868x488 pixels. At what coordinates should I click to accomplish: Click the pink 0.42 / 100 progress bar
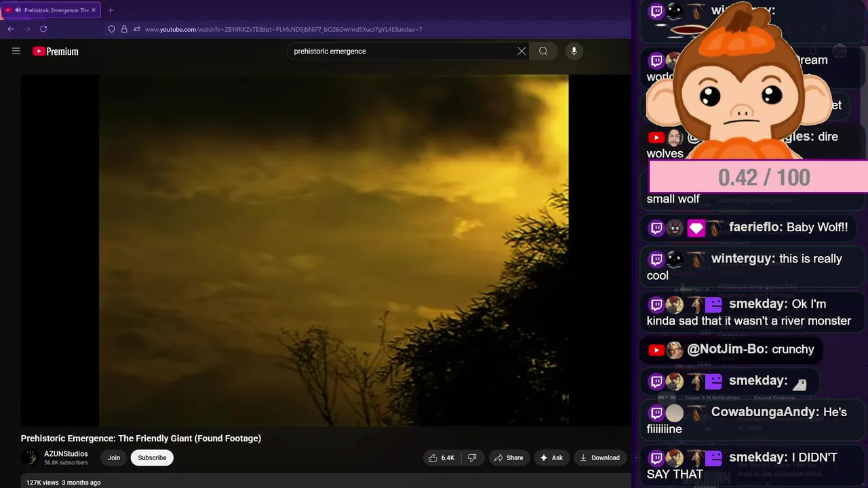pos(758,177)
